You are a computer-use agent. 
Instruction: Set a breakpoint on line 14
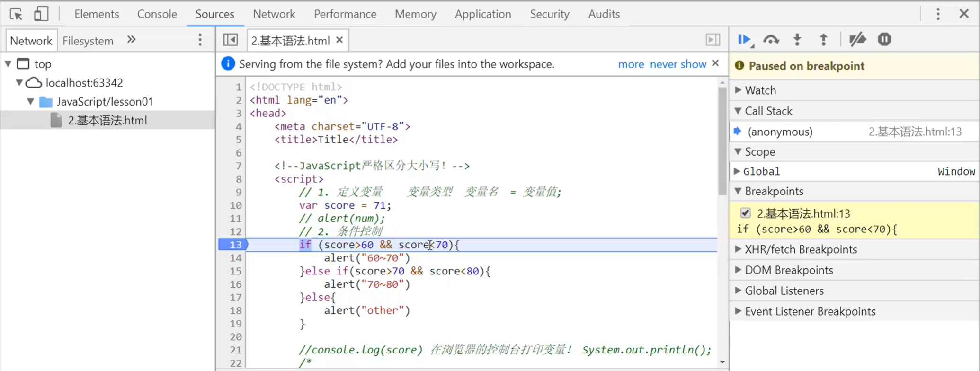tap(235, 258)
